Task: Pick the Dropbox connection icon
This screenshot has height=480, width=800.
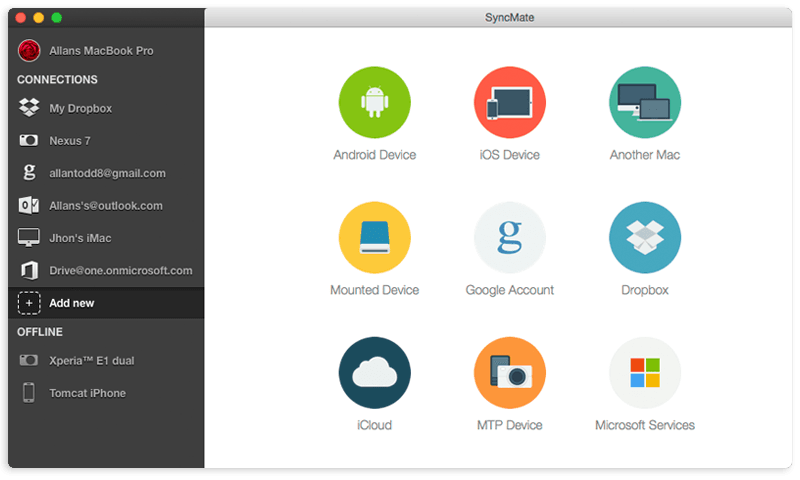Action: click(x=644, y=237)
